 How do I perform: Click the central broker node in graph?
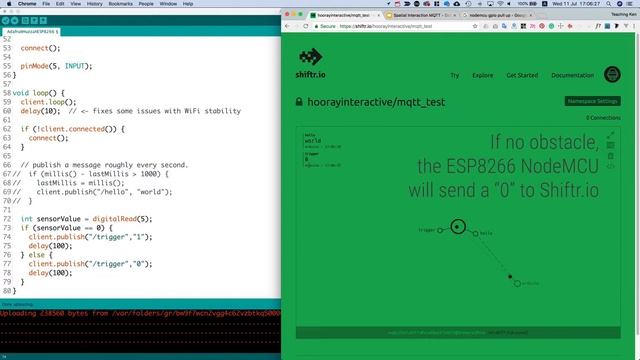(458, 227)
